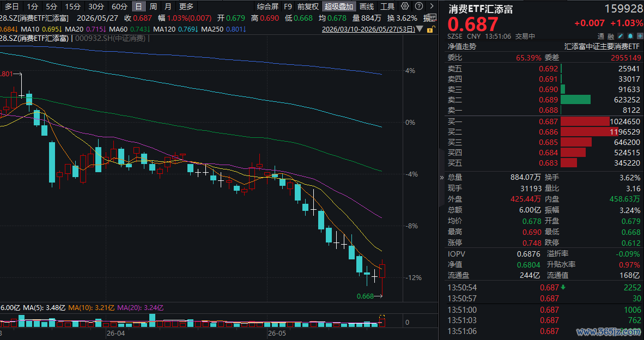Collapse side panel with » arrow
The width and height of the screenshot is (644, 340).
coord(442,178)
